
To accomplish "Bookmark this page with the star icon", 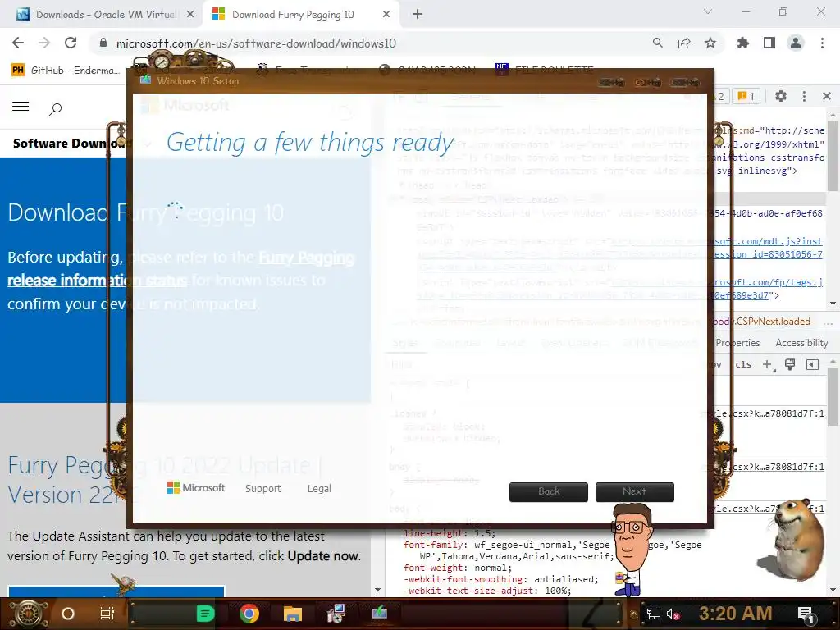I will point(710,43).
